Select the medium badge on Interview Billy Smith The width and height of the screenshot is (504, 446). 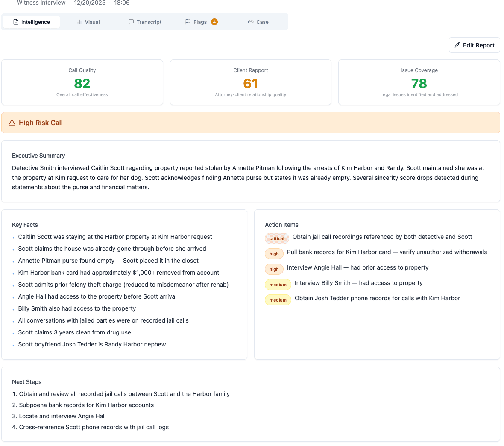[278, 285]
